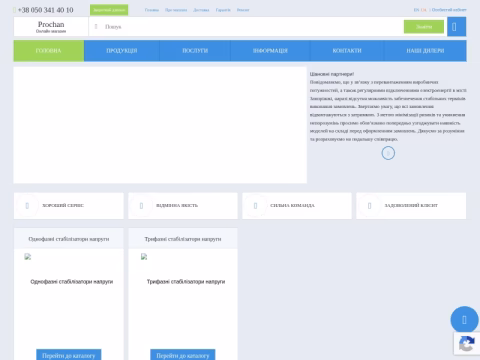
Task: Open the Гарантія top link
Action: coord(223,10)
